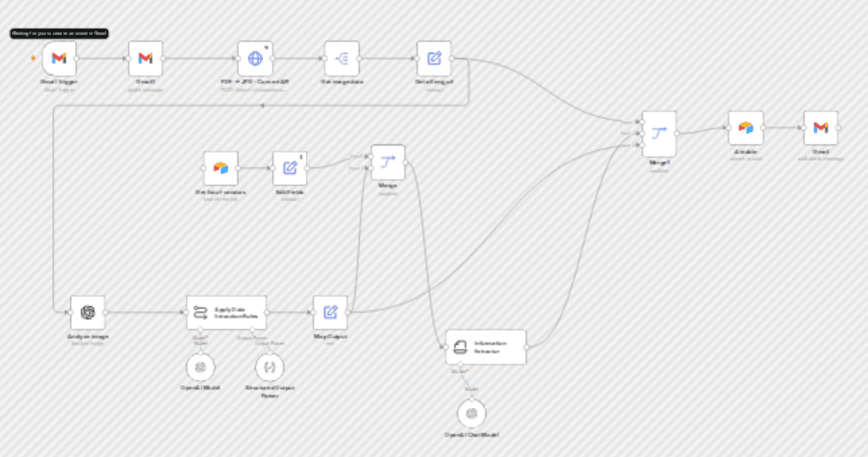The width and height of the screenshot is (868, 457).
Task: Select the Airtable node after Merge1
Action: (745, 127)
